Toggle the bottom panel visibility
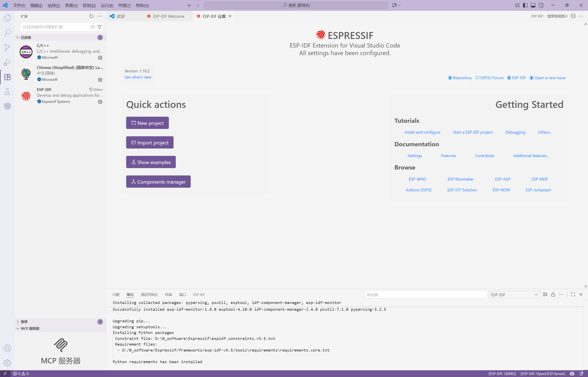The image size is (588, 377). click(533, 5)
